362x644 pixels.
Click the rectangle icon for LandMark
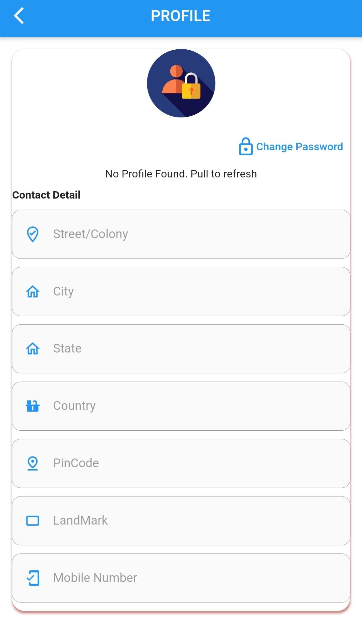[33, 521]
